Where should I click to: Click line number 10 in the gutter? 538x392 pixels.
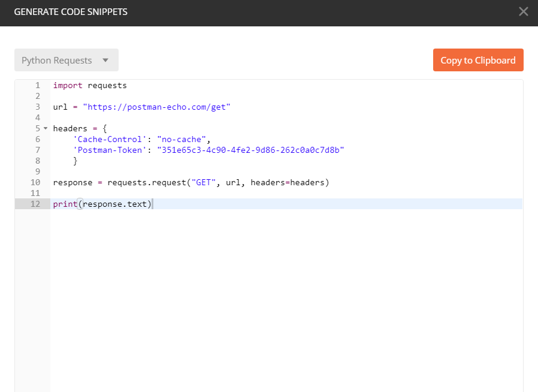pos(35,182)
